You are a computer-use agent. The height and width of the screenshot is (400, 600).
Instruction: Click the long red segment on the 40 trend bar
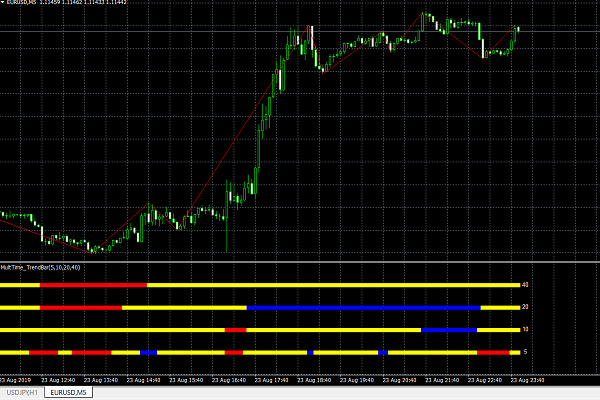[93, 285]
